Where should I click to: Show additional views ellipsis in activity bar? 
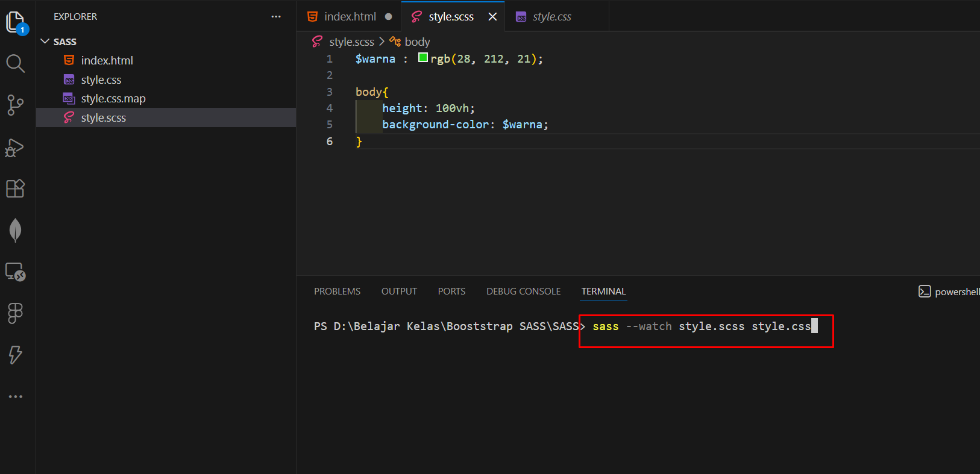point(16,396)
